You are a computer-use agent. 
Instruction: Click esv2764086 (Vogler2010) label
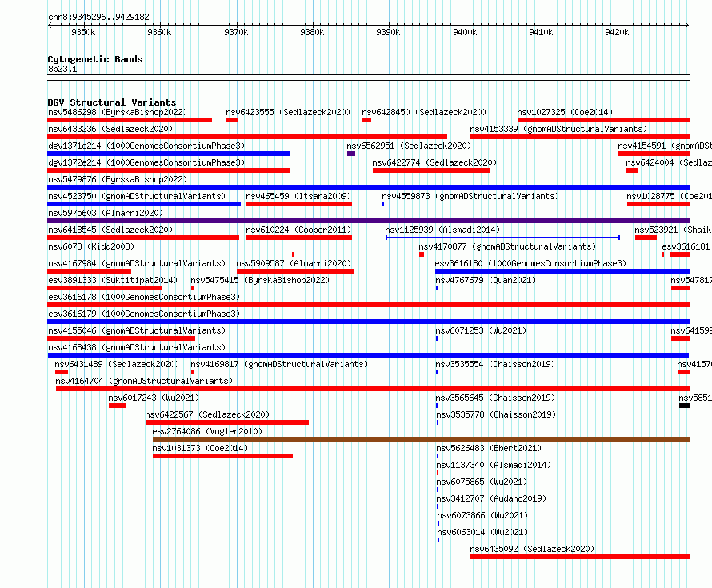coord(207,431)
